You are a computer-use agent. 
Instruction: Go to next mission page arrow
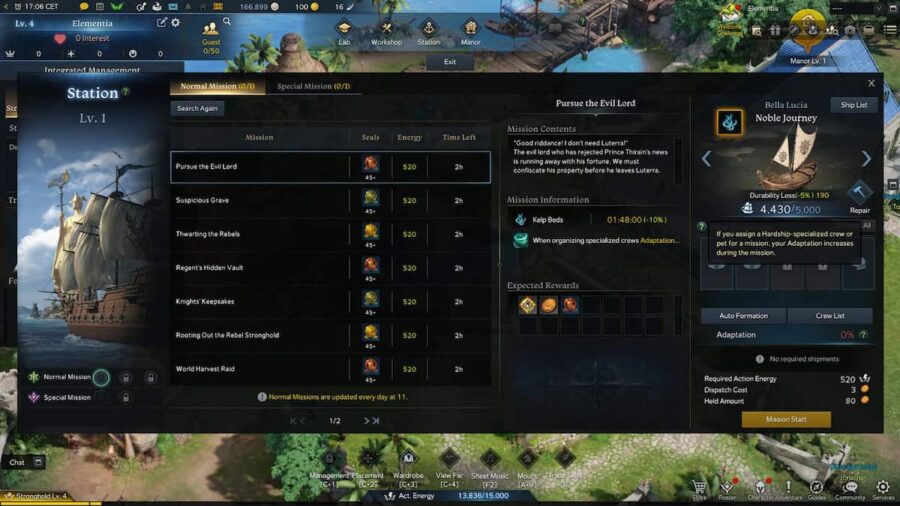[366, 421]
